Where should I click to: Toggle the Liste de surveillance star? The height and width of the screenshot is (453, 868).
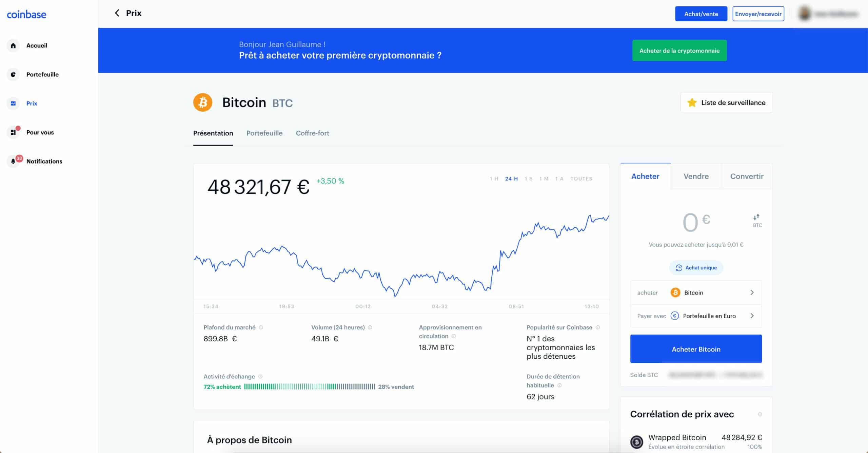point(692,102)
